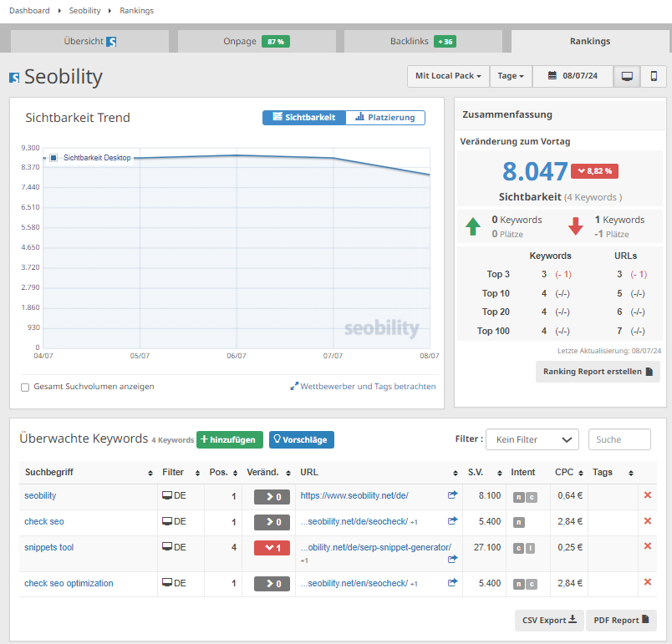This screenshot has height=644, width=672.
Task: Click intent badges in the seobility row
Action: 526,497
